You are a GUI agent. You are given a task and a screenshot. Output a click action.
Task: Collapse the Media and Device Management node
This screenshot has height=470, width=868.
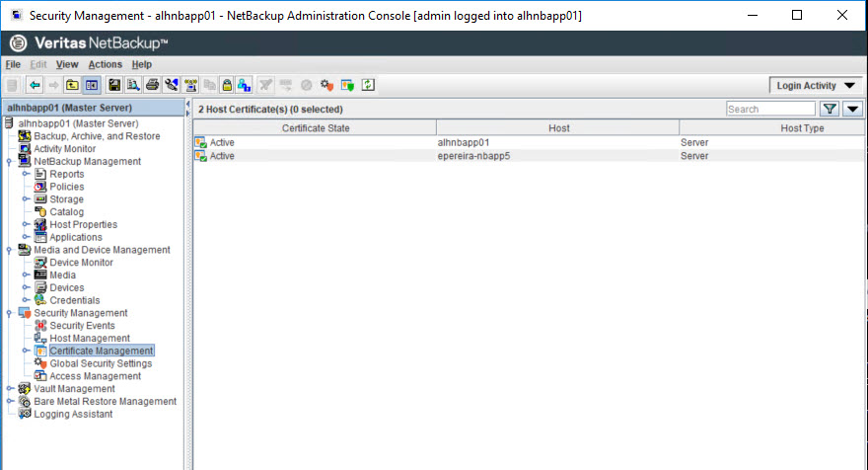pyautogui.click(x=9, y=250)
